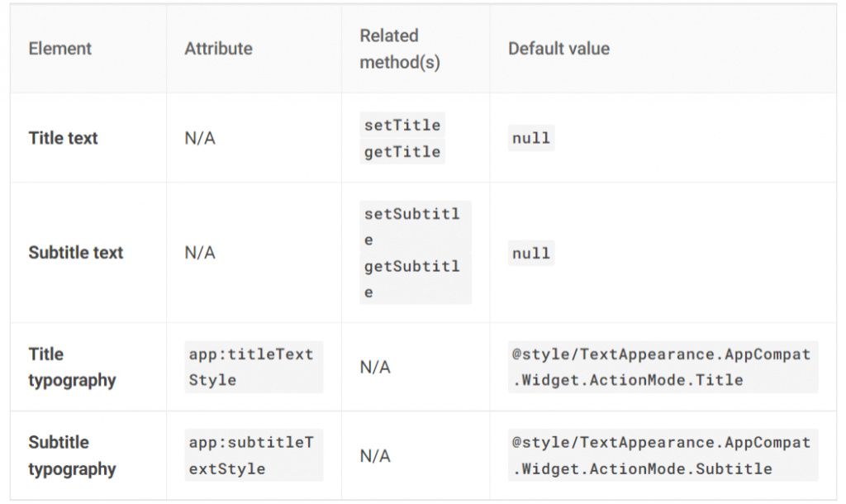Viewport: 846px width, 504px height.
Task: Click the Related method(s) column header
Action: pos(400,49)
